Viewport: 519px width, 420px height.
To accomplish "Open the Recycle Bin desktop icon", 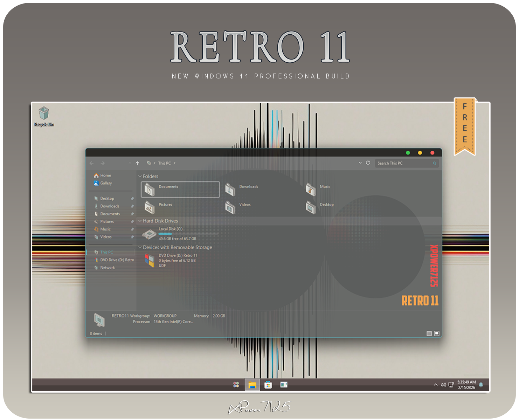I will pyautogui.click(x=44, y=114).
